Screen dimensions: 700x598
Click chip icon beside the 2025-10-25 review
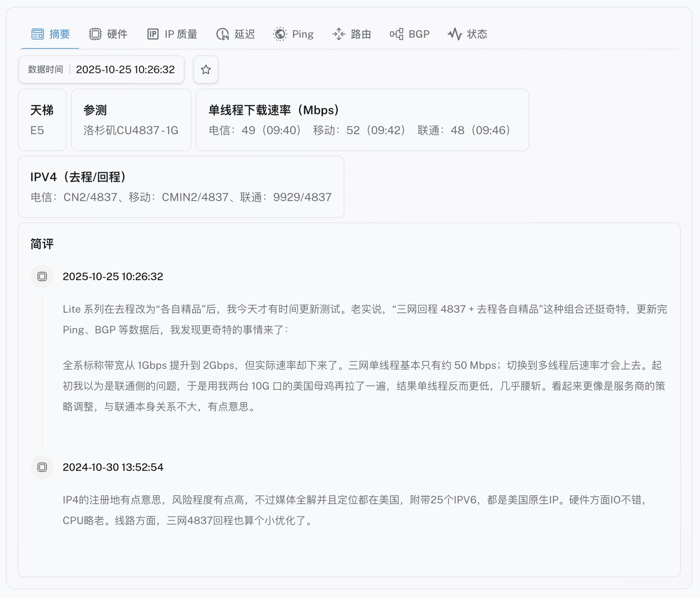(x=42, y=276)
